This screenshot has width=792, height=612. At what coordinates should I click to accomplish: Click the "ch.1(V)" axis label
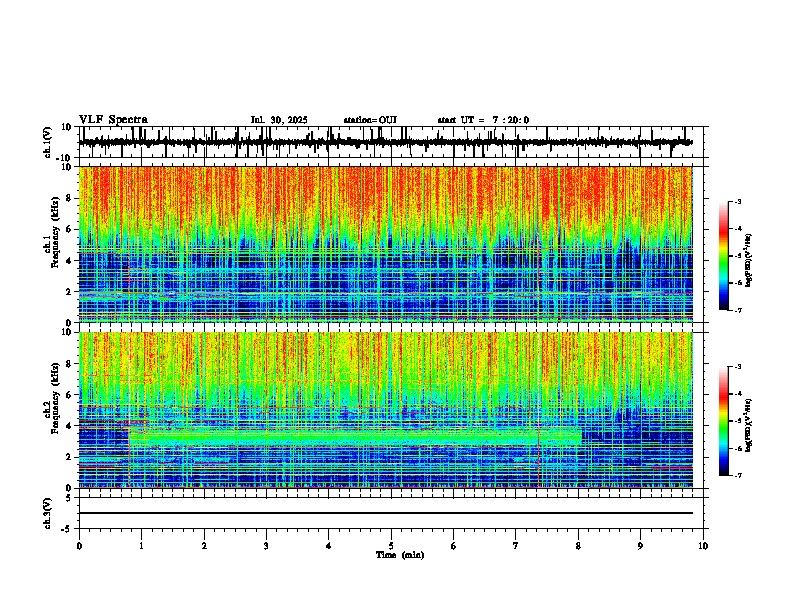48,142
